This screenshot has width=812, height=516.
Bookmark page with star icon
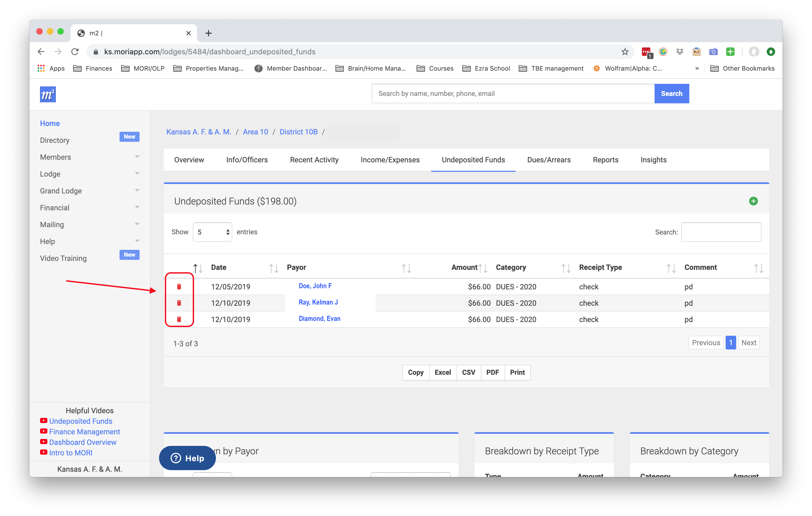[x=625, y=52]
